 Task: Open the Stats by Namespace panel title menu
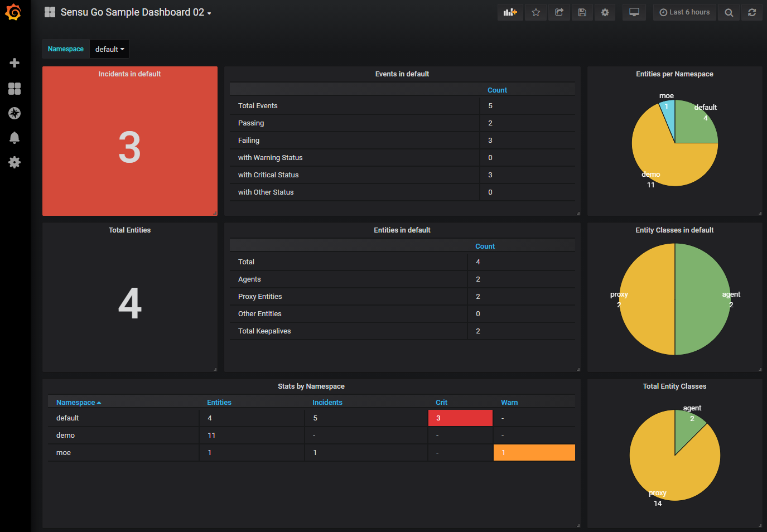311,386
